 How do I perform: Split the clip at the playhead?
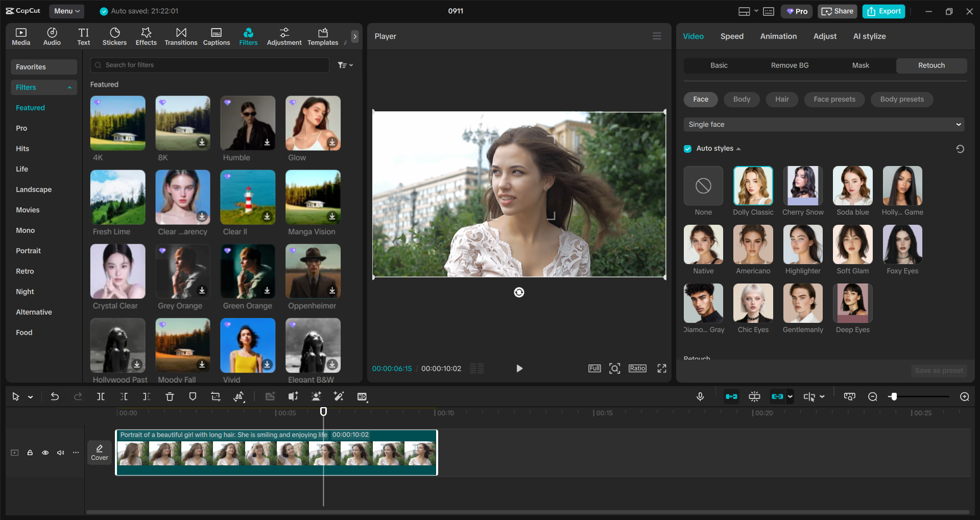(101, 396)
